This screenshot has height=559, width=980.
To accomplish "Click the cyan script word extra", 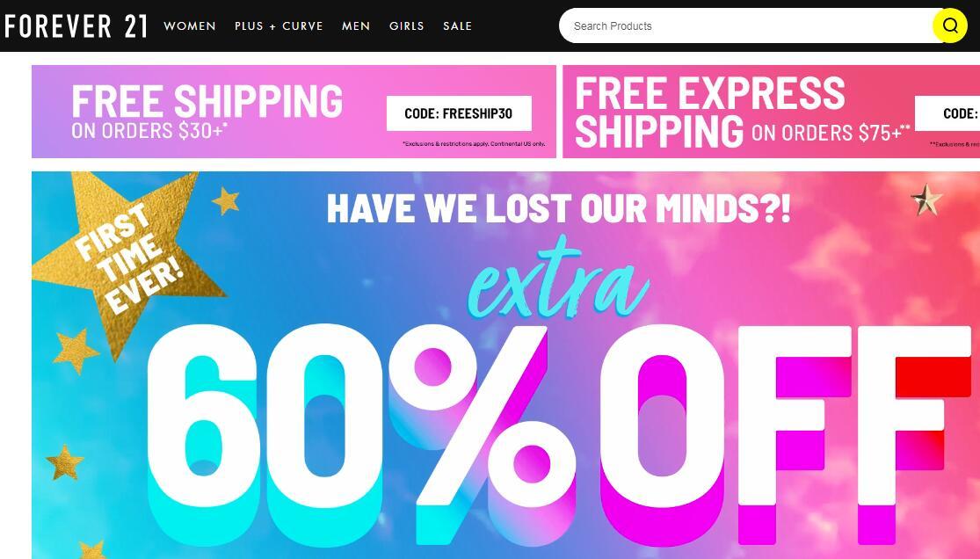I will coord(558,280).
